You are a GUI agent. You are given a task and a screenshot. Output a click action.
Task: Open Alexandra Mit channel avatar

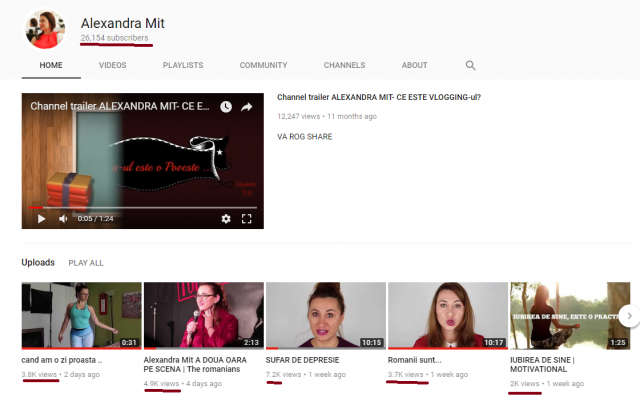[x=45, y=29]
